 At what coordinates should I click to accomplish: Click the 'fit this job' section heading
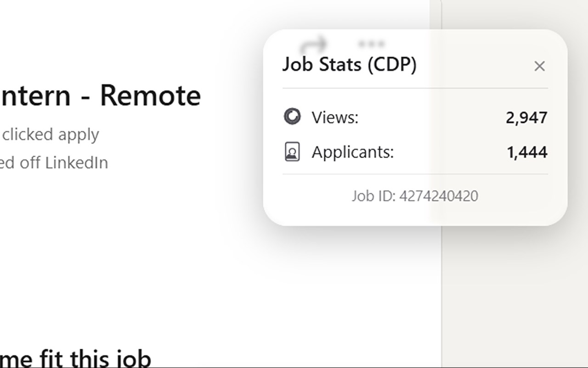(x=76, y=359)
